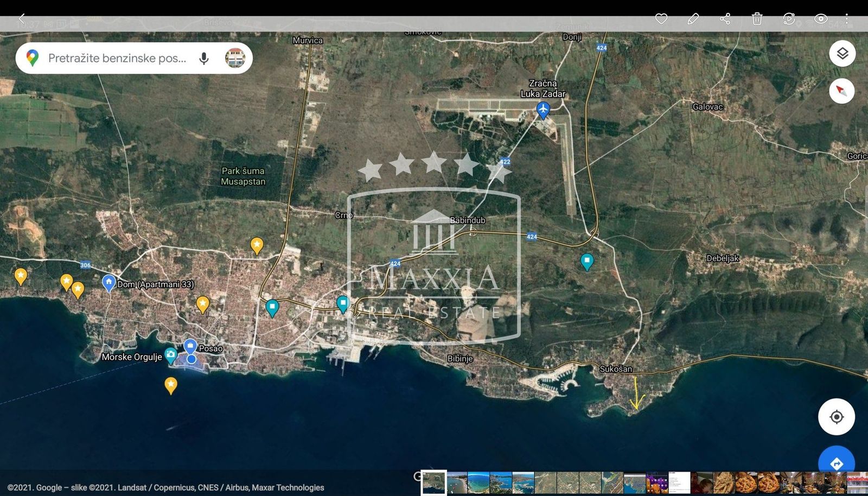868x496 pixels.
Task: Tap the 306 road shield
Action: coord(85,265)
